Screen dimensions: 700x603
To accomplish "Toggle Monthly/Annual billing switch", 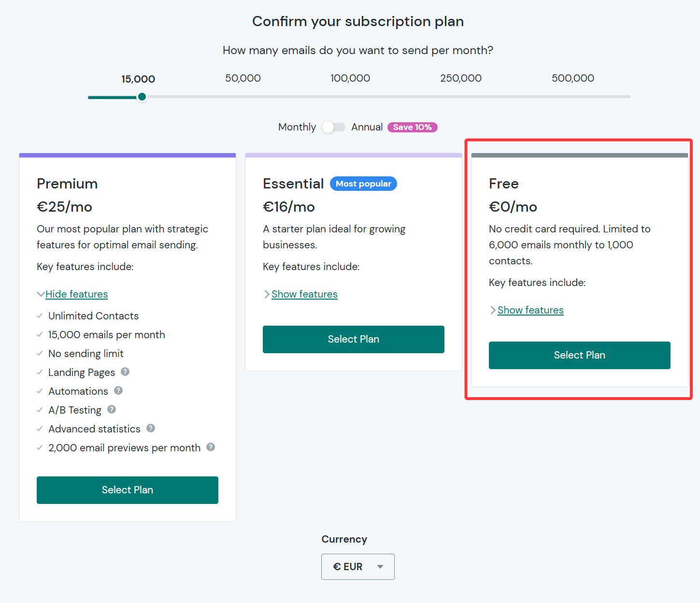I will (x=334, y=127).
